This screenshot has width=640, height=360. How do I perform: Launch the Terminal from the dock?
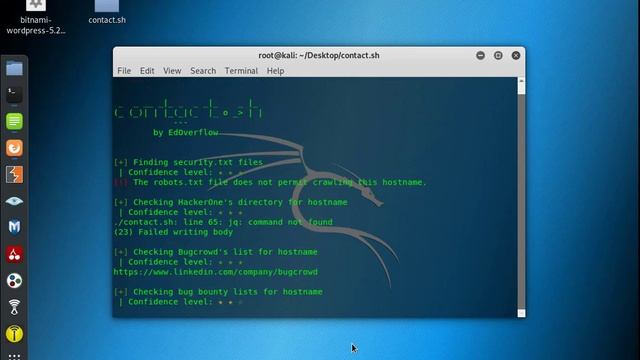(x=14, y=95)
